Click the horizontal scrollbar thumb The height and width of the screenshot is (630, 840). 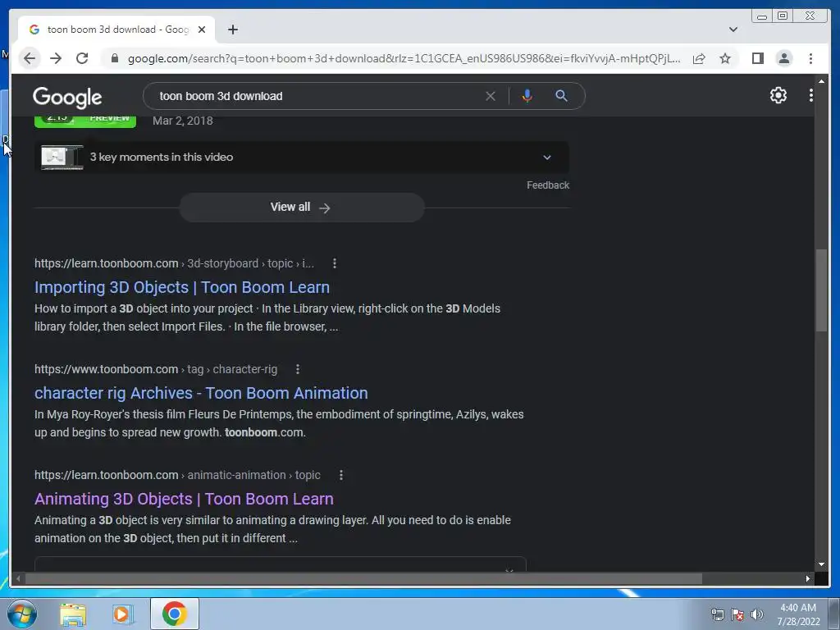tap(363, 578)
